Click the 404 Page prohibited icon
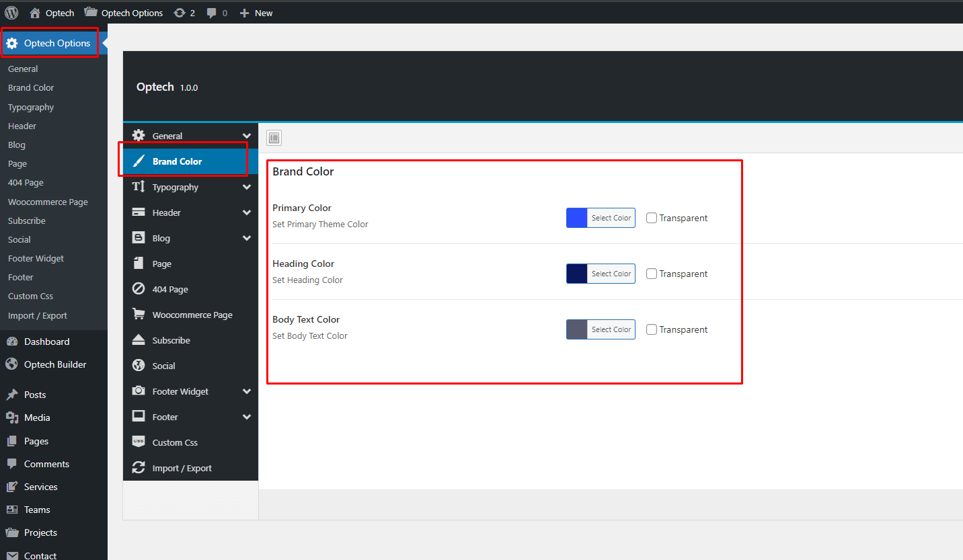Viewport: 963px width, 560px height. (139, 289)
